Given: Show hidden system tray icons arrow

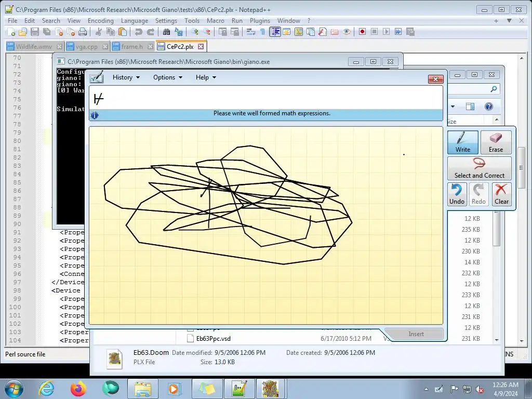Looking at the screenshot, I should 426,389.
